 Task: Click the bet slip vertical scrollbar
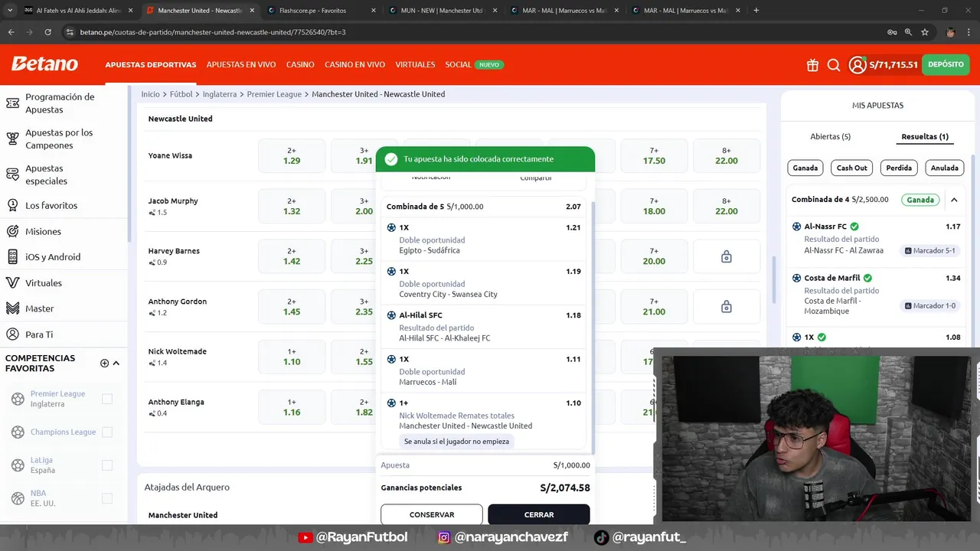tap(593, 326)
